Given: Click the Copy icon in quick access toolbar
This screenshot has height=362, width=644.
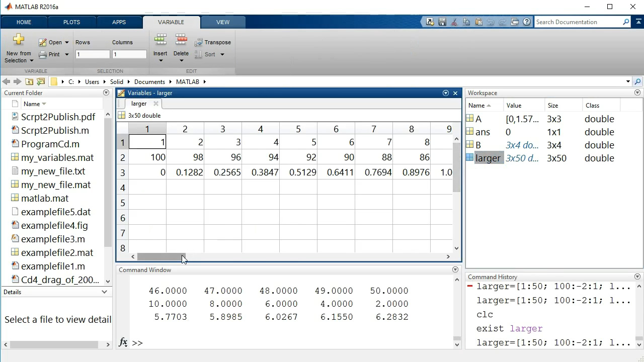Looking at the screenshot, I should pyautogui.click(x=466, y=22).
